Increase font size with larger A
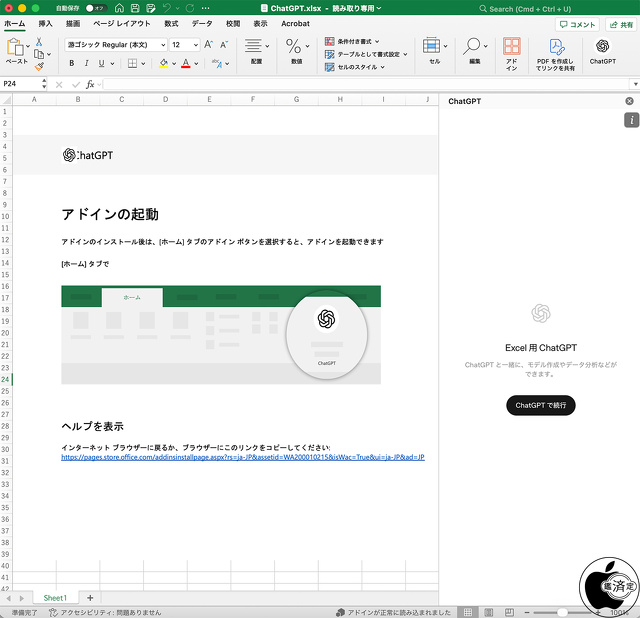Screen dimensions: 640x618 (209, 44)
